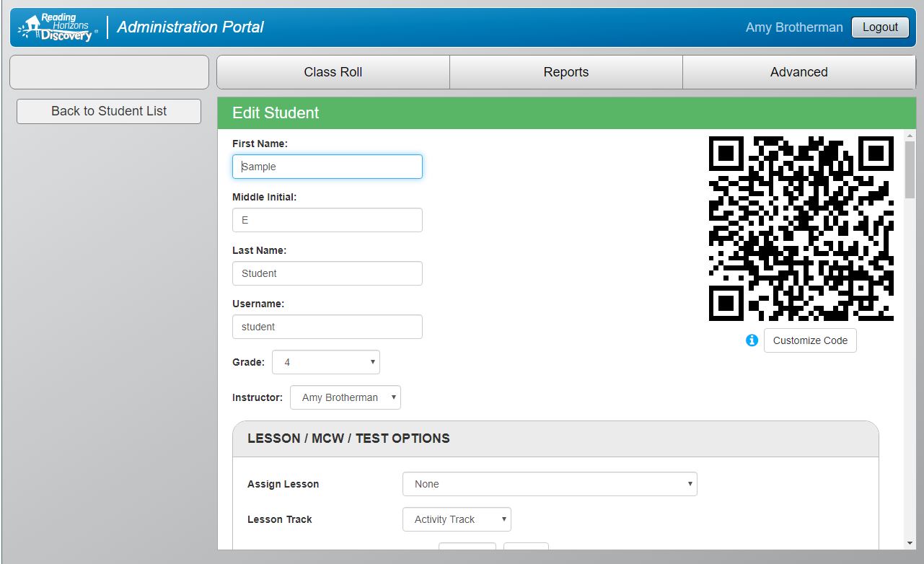Image resolution: width=924 pixels, height=564 pixels.
Task: Open the Instructor dropdown
Action: 345,397
